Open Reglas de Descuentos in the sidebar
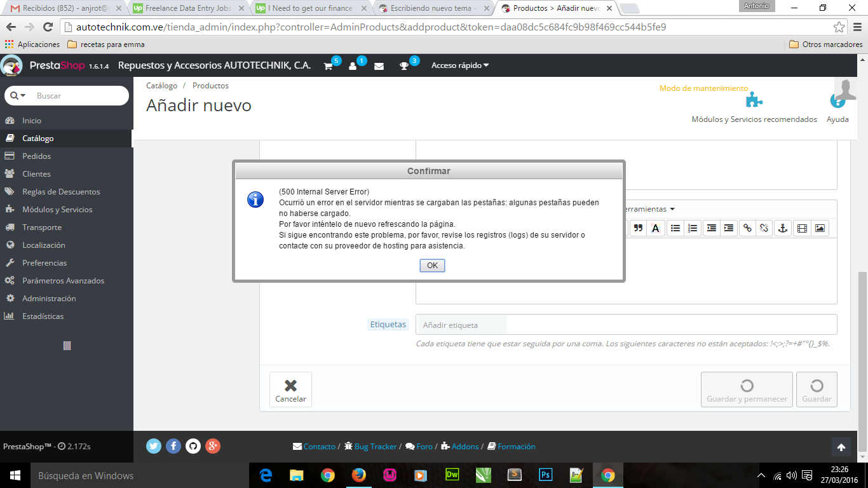This screenshot has width=868, height=488. [67, 191]
